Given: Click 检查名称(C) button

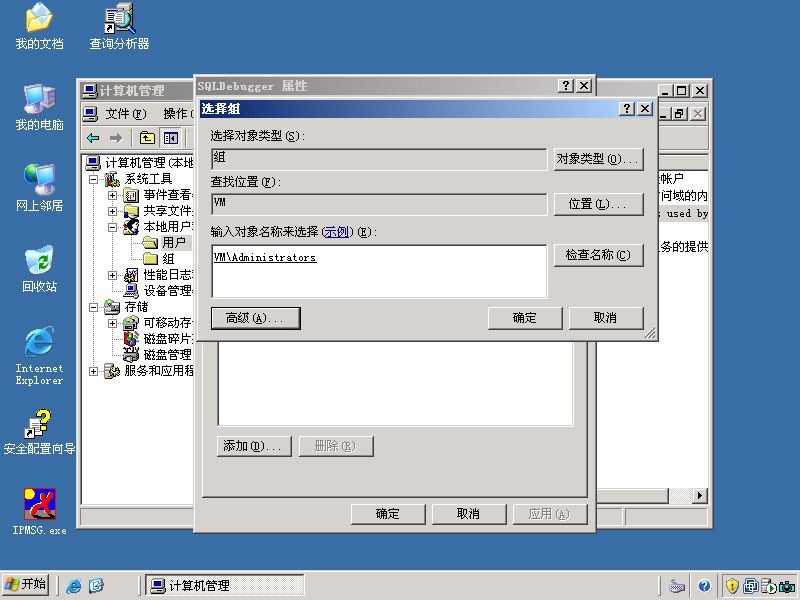Looking at the screenshot, I should click(x=598, y=255).
